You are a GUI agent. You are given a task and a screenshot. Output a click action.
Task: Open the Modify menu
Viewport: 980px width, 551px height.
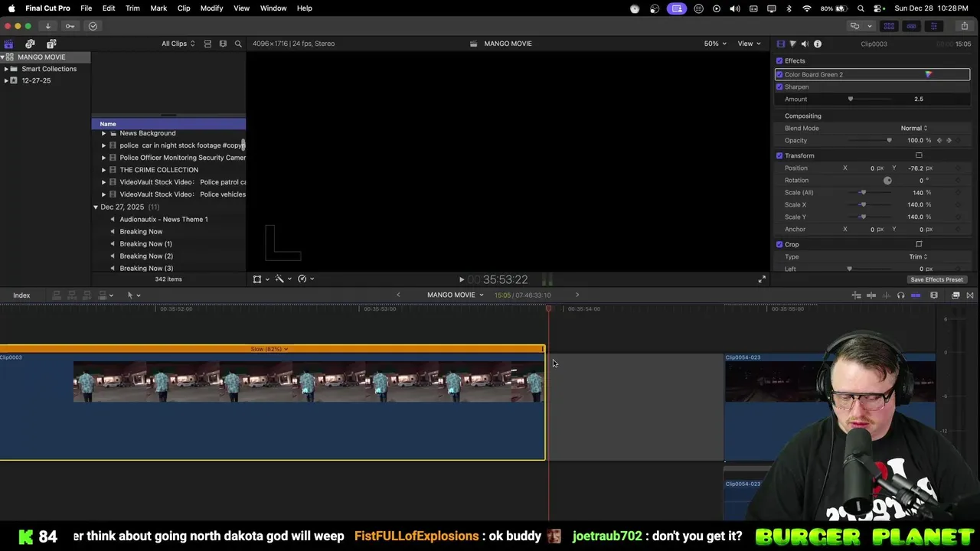pos(211,8)
